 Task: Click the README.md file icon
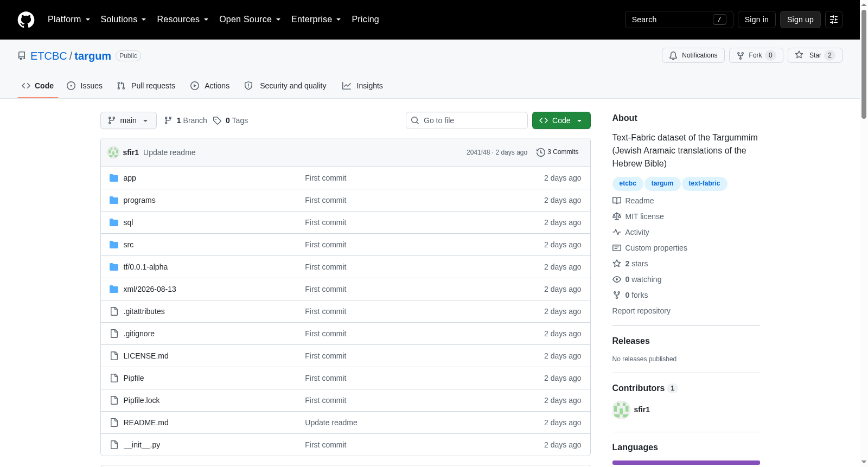(x=114, y=423)
